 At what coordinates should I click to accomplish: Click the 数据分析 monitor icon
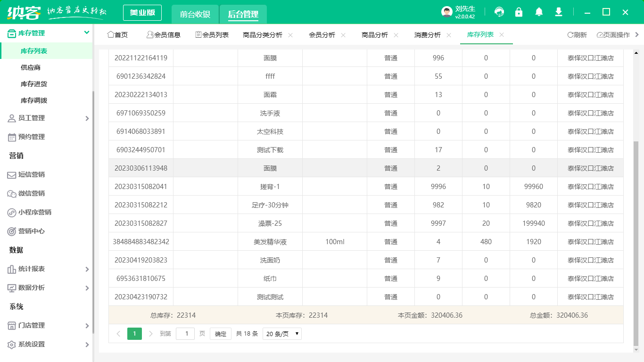point(12,288)
